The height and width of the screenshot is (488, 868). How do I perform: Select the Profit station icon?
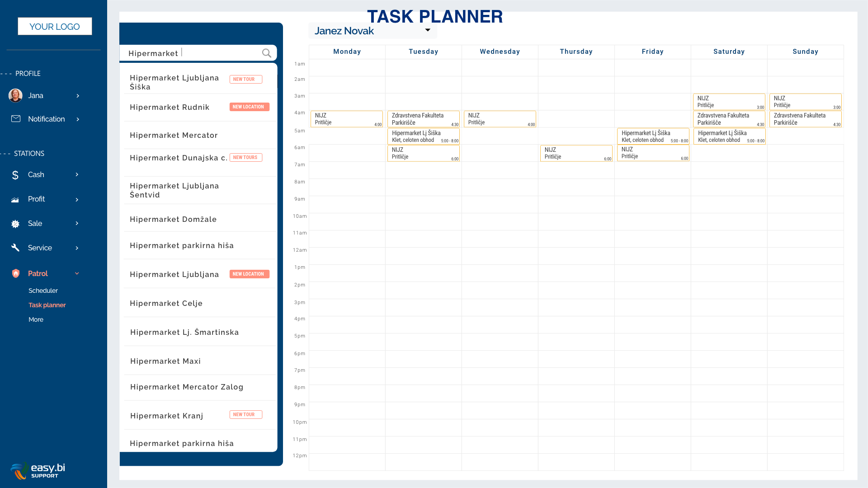pos(15,199)
